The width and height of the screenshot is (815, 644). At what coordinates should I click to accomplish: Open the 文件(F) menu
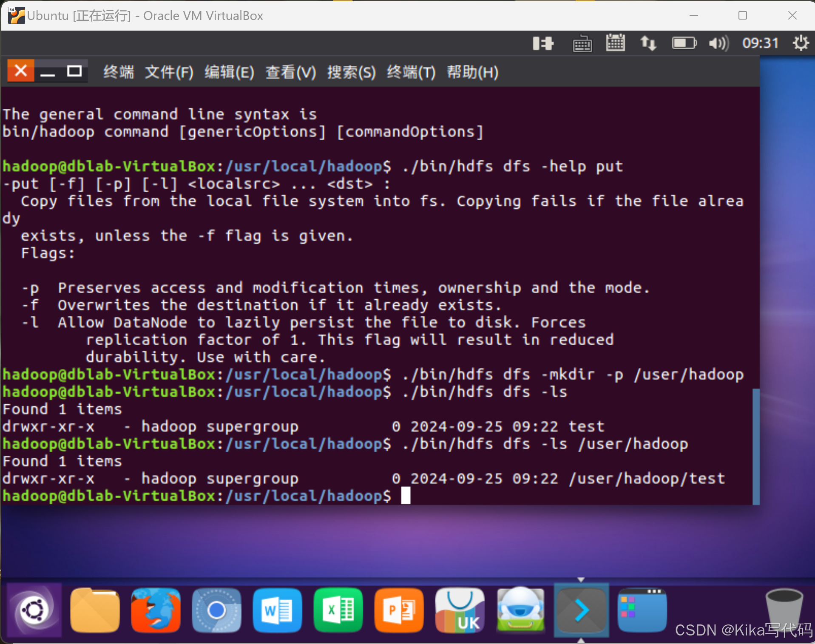(168, 72)
